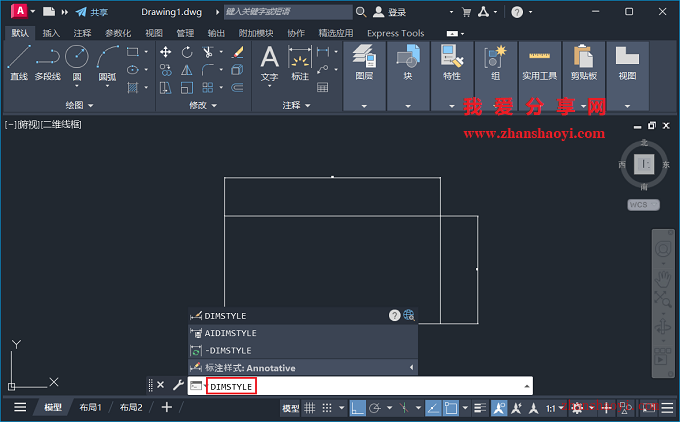Click the Dimension (标注) tool
The image size is (680, 422).
pyautogui.click(x=300, y=63)
